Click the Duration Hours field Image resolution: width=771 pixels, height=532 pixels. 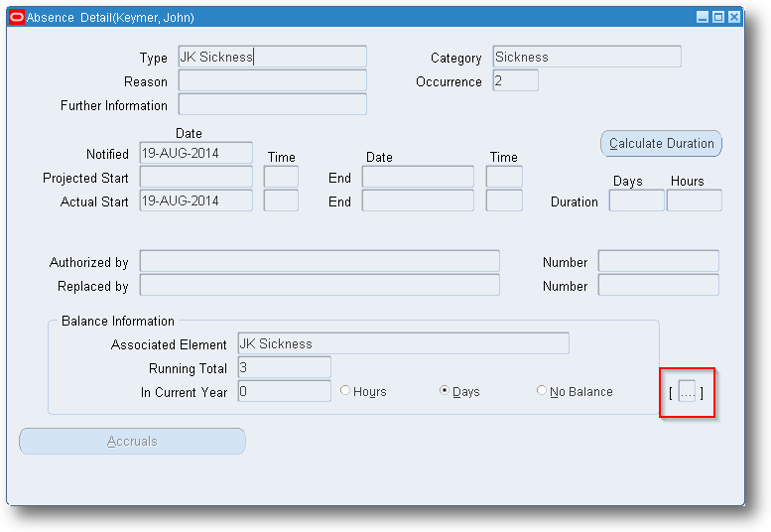click(x=695, y=200)
